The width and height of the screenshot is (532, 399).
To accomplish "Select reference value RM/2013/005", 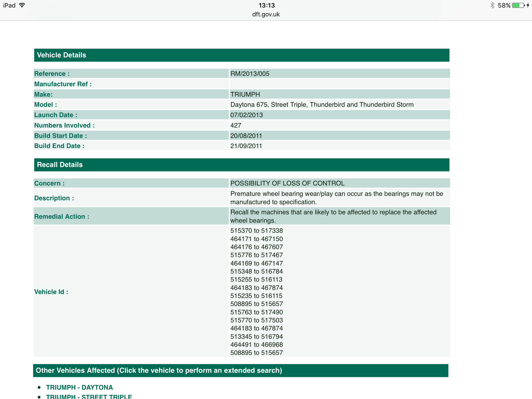I will [x=250, y=74].
